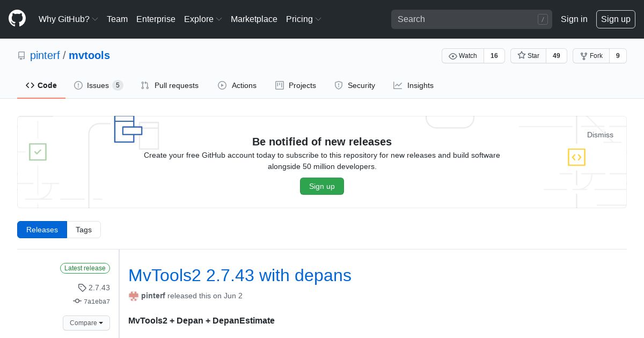Click the green Sign up button in the banner
This screenshot has height=338, width=644.
pos(322,186)
